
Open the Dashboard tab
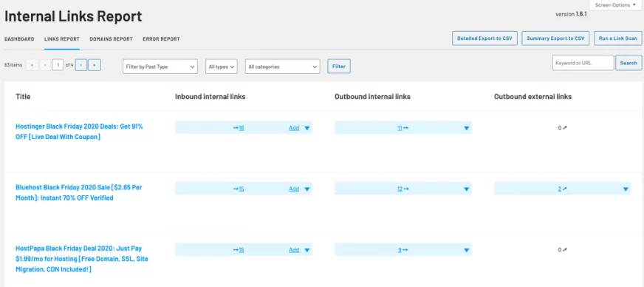click(19, 39)
